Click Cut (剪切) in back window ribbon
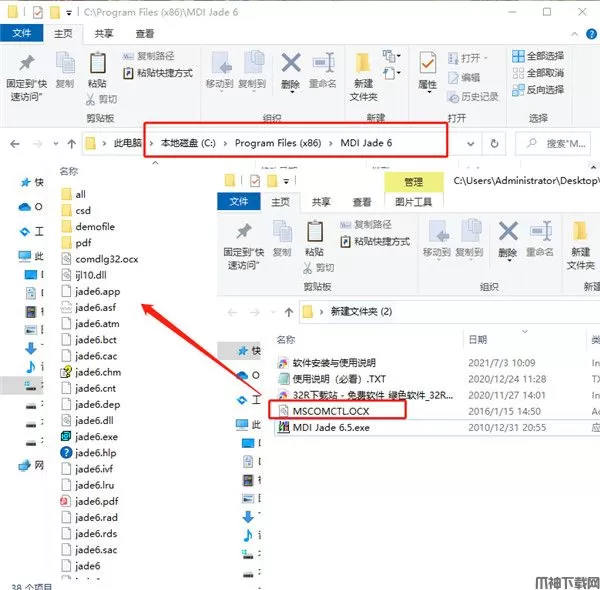The height and width of the screenshot is (590, 600). (x=102, y=99)
